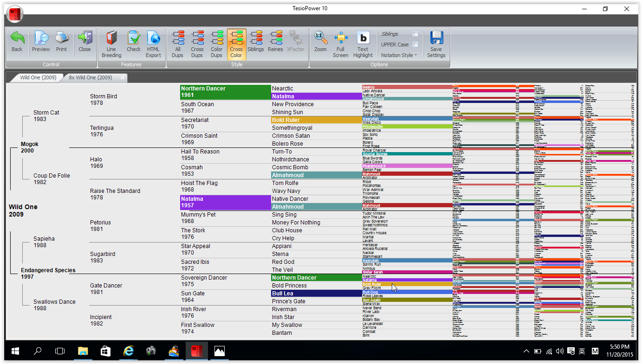642x364 pixels.
Task: Open the Notation Style dropdown
Action: coord(399,55)
